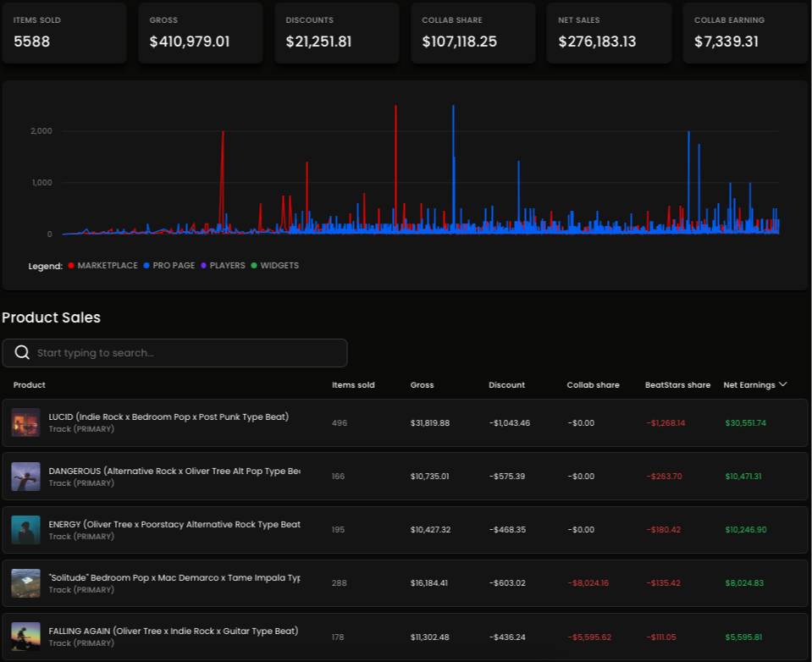
Task: Type in the product search field
Action: point(186,353)
